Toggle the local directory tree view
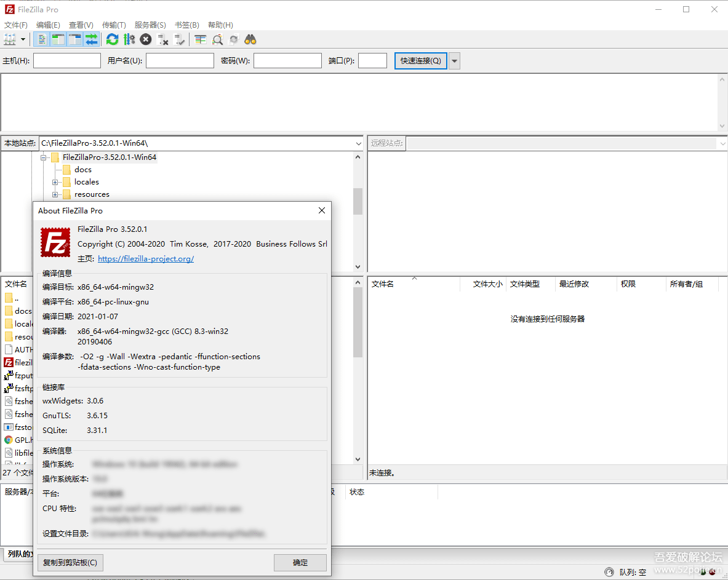 coord(58,39)
